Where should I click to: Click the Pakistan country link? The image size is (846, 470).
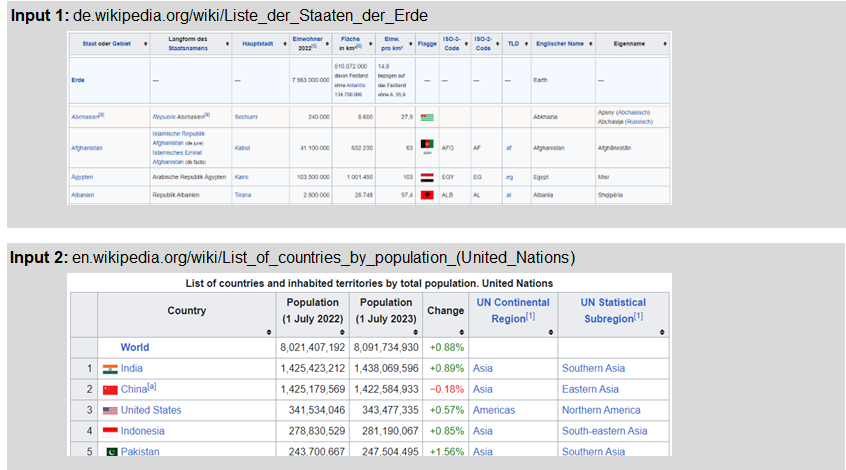point(140,451)
